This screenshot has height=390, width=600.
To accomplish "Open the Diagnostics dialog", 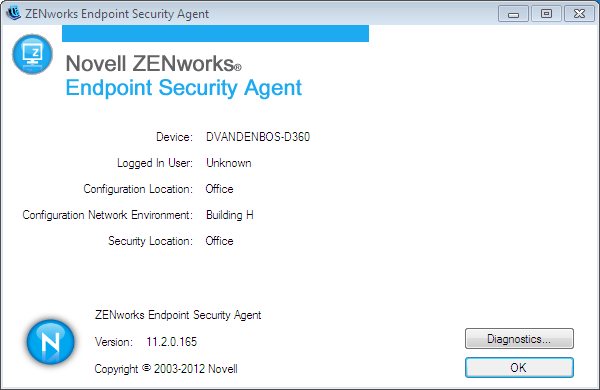I will (x=519, y=339).
